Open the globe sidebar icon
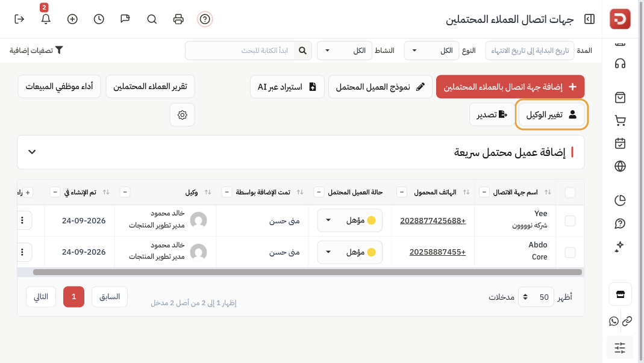 click(x=620, y=166)
